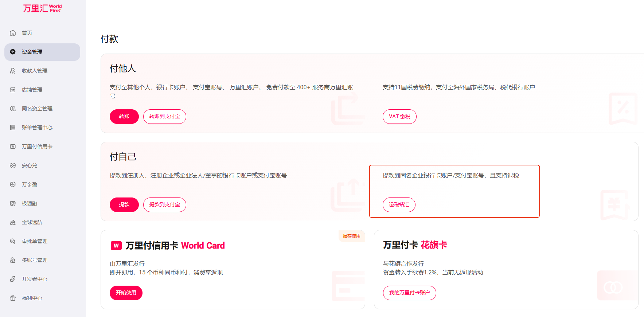Click the icon beside 同名资金管理
This screenshot has height=317, width=644.
(x=13, y=109)
